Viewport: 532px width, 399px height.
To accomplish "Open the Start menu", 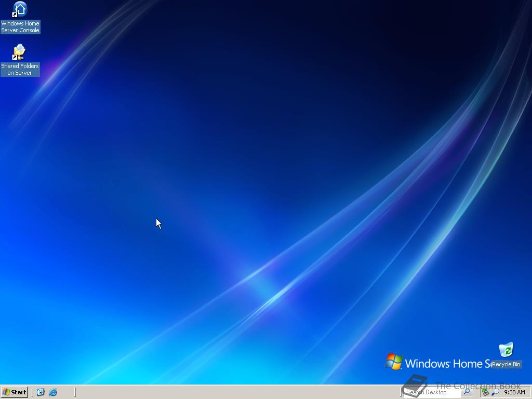I will point(14,392).
